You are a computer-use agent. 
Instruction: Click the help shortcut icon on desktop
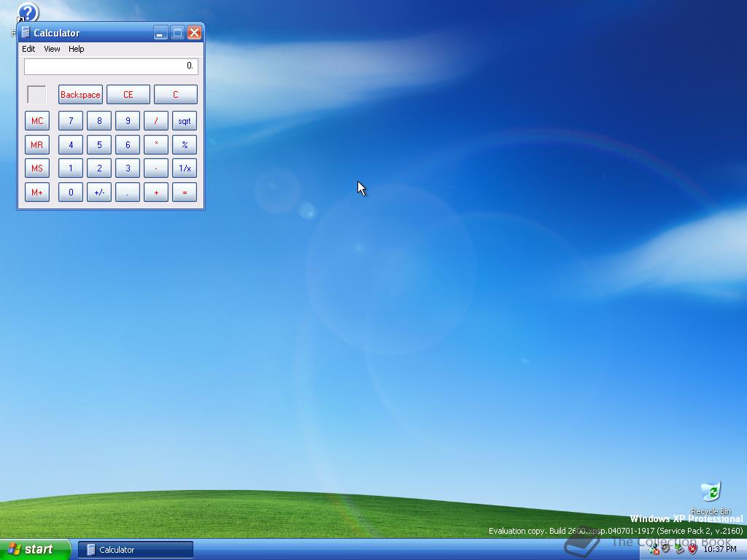pyautogui.click(x=27, y=12)
